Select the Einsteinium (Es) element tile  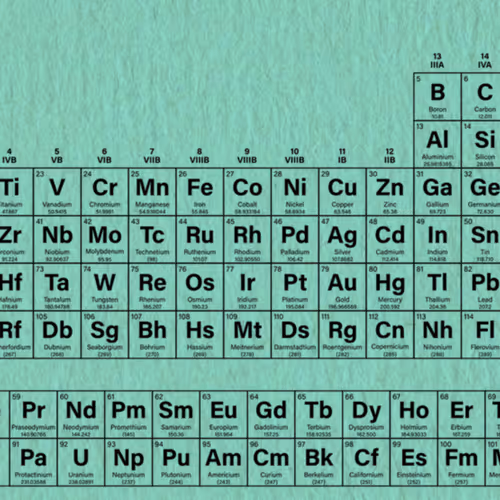pyautogui.click(x=414, y=462)
